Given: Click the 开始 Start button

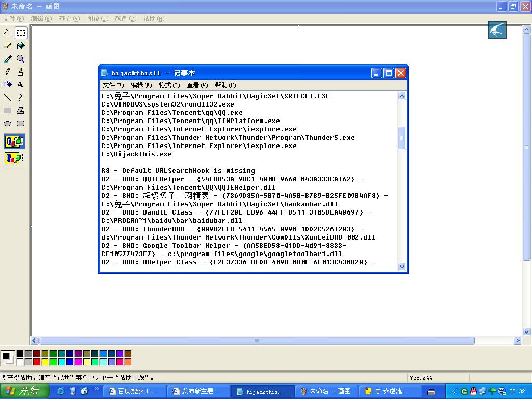Looking at the screenshot, I should [25, 391].
